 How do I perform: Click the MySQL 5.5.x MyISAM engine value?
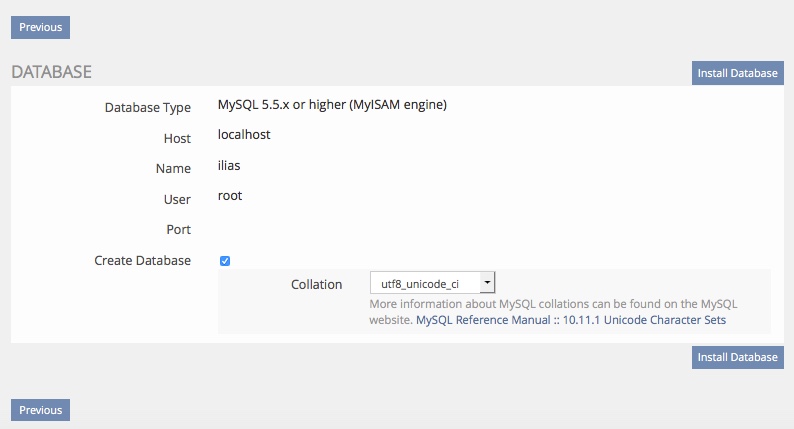332,104
